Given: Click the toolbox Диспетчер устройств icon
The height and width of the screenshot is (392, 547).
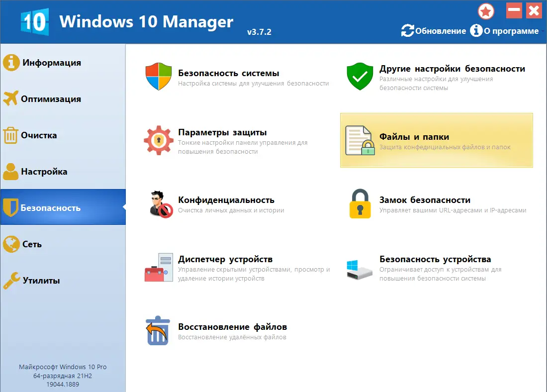Looking at the screenshot, I should [x=159, y=267].
